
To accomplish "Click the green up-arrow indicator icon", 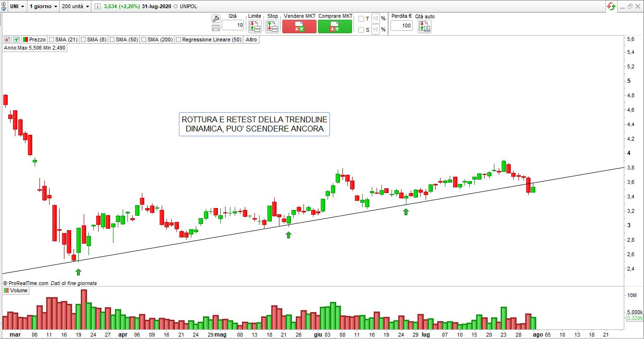I will 16,39.
